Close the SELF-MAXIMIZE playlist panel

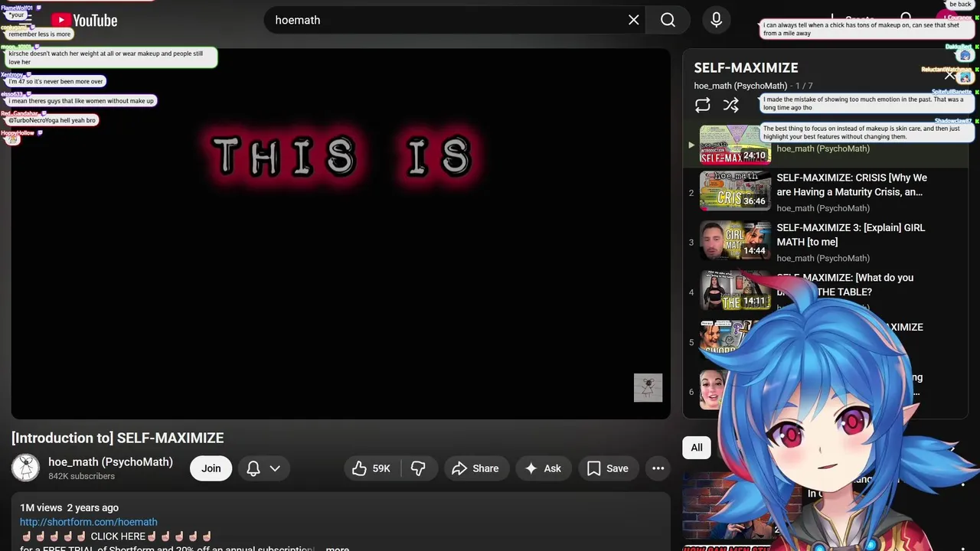(950, 74)
